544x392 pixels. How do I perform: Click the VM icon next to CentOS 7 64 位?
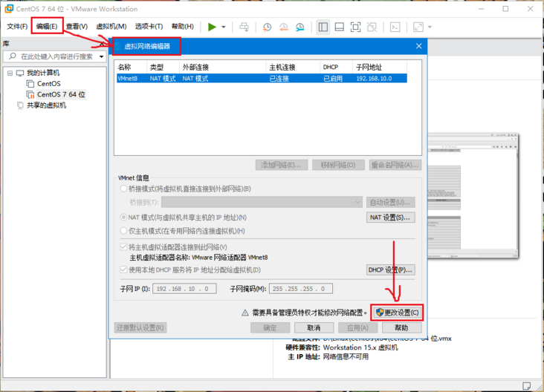(30, 94)
